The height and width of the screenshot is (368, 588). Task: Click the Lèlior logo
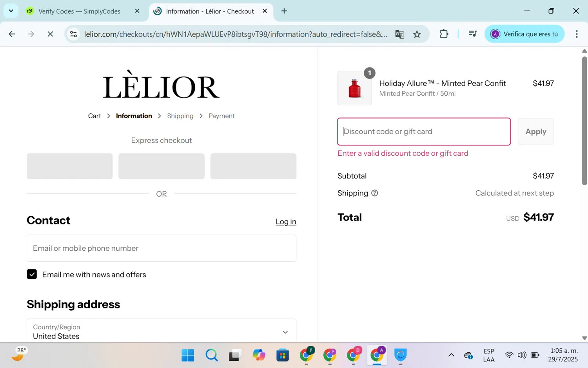pyautogui.click(x=161, y=84)
